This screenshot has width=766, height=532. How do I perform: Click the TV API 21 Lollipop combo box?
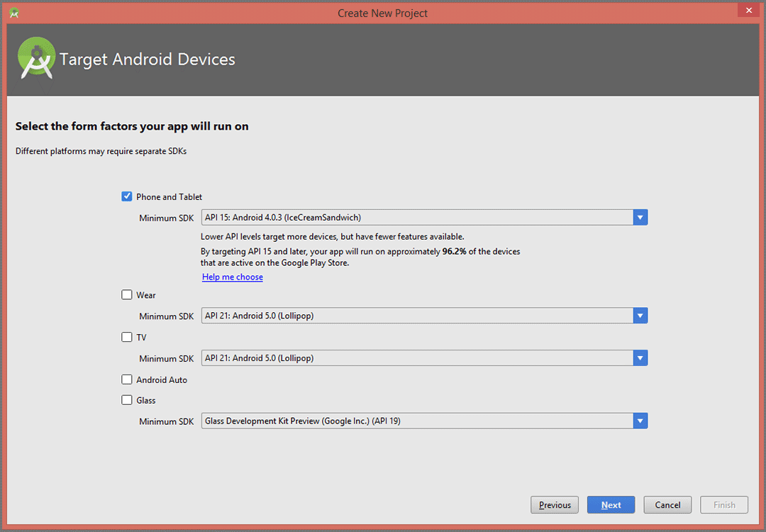(x=425, y=358)
